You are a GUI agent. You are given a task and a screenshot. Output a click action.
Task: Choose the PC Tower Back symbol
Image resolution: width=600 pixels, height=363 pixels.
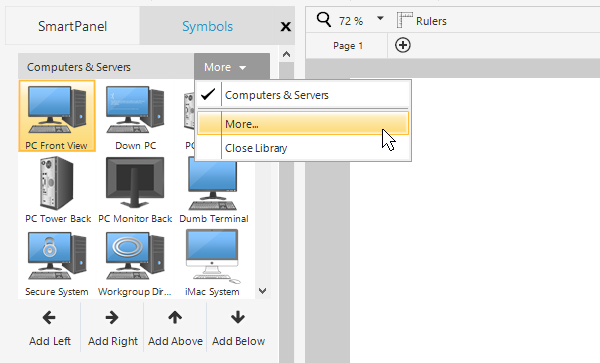57,189
